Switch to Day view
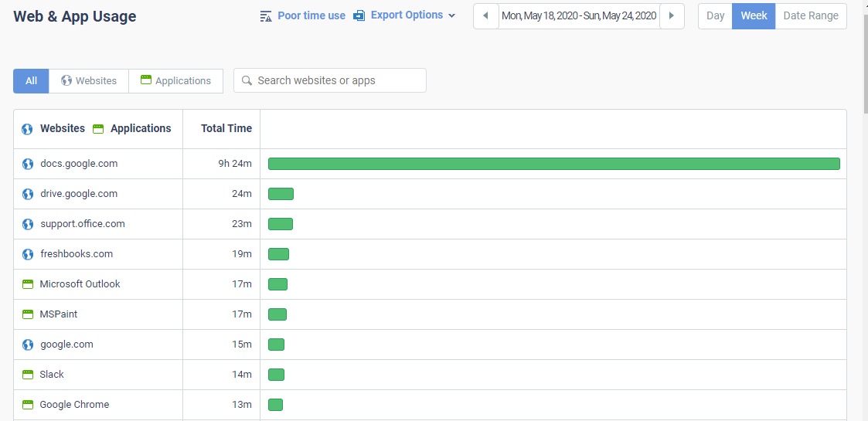 pyautogui.click(x=715, y=16)
